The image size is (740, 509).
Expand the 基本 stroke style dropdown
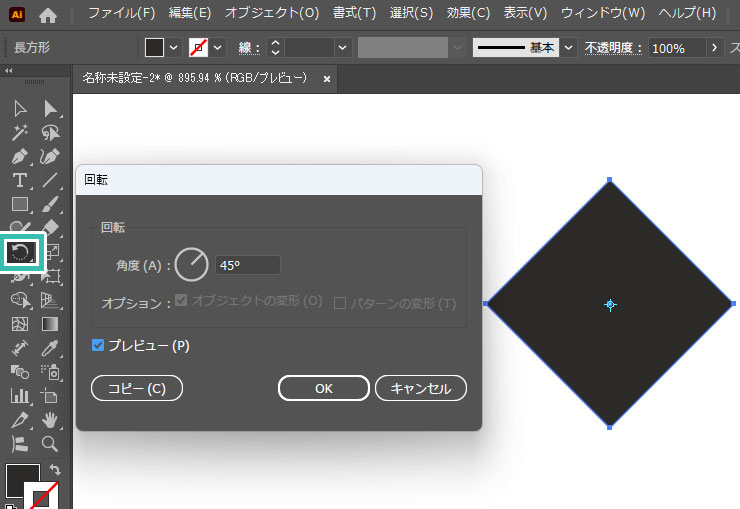(569, 48)
